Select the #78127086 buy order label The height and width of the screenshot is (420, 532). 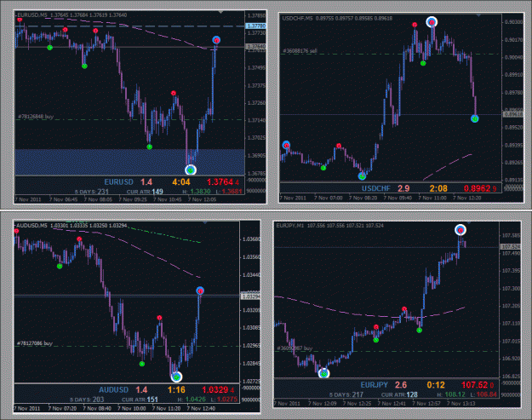(35, 343)
